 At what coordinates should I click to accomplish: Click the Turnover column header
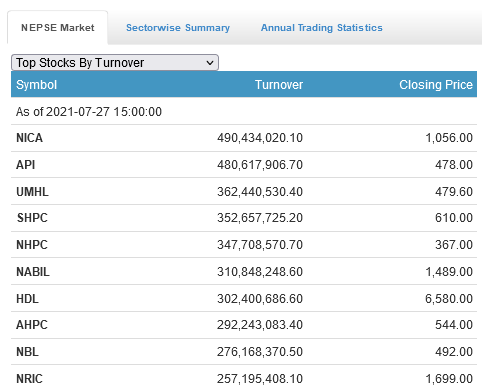[x=279, y=85]
